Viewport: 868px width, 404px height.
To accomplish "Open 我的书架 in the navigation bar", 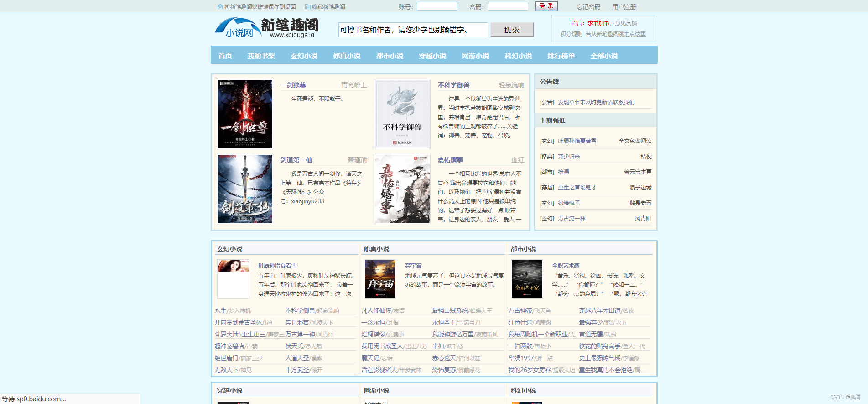I will [x=261, y=56].
